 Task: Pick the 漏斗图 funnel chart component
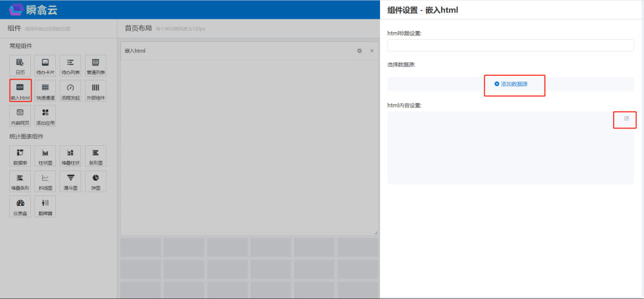tap(70, 181)
